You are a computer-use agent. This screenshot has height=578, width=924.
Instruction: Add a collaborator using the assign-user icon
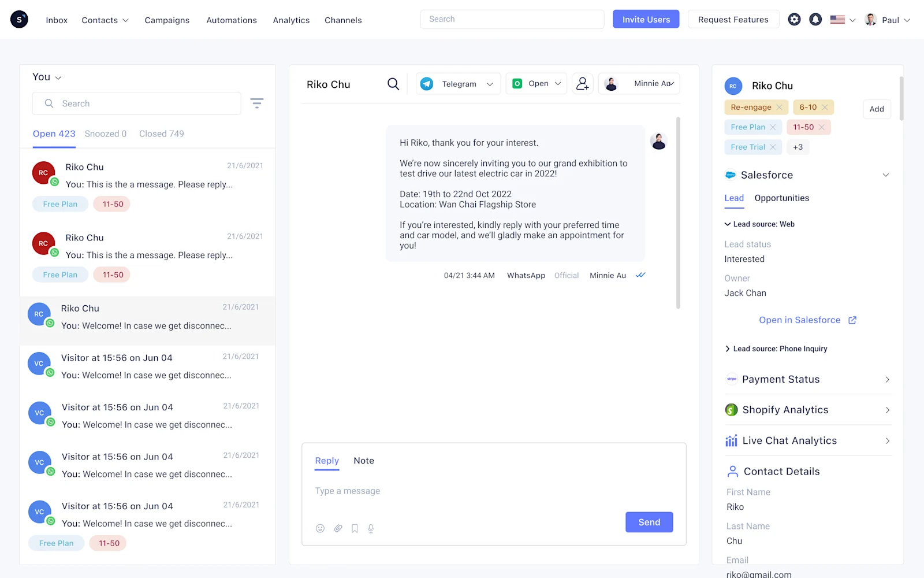coord(582,83)
